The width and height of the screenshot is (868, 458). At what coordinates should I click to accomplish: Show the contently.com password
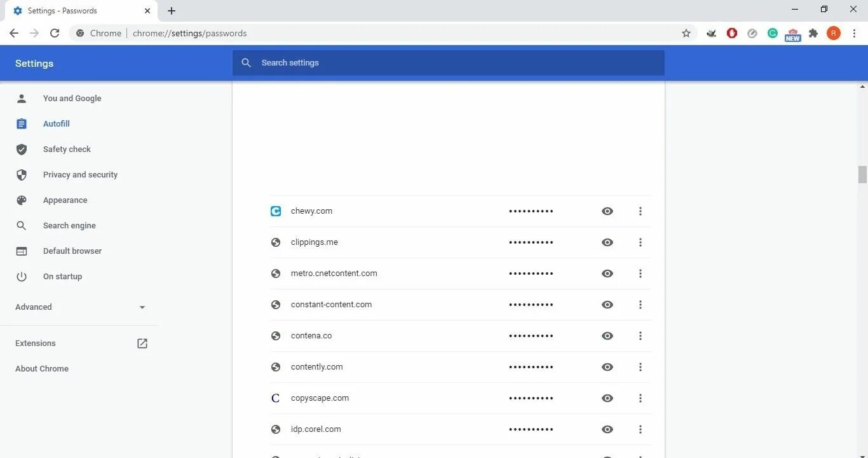click(607, 367)
